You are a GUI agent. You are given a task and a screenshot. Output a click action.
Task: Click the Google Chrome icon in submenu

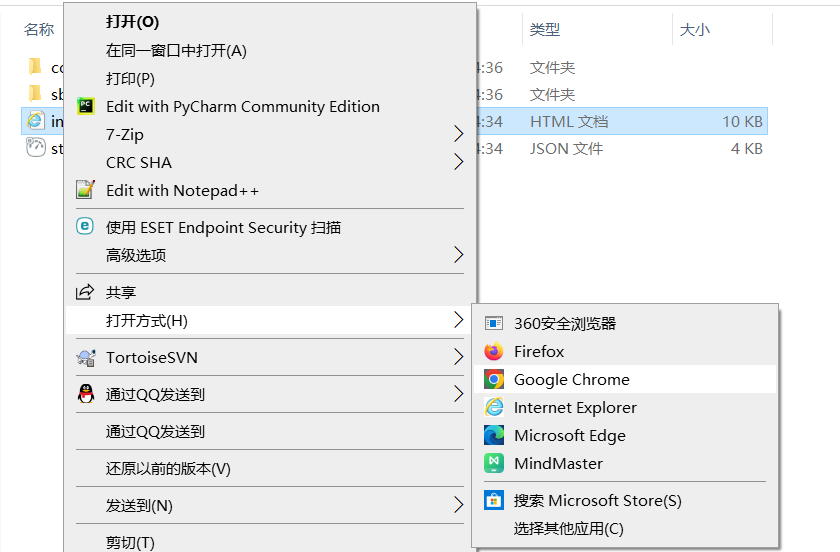tap(494, 380)
